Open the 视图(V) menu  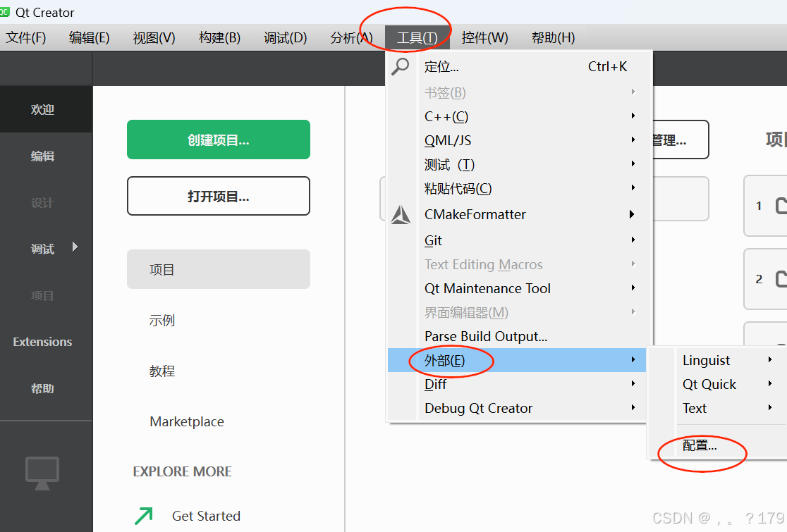(154, 37)
